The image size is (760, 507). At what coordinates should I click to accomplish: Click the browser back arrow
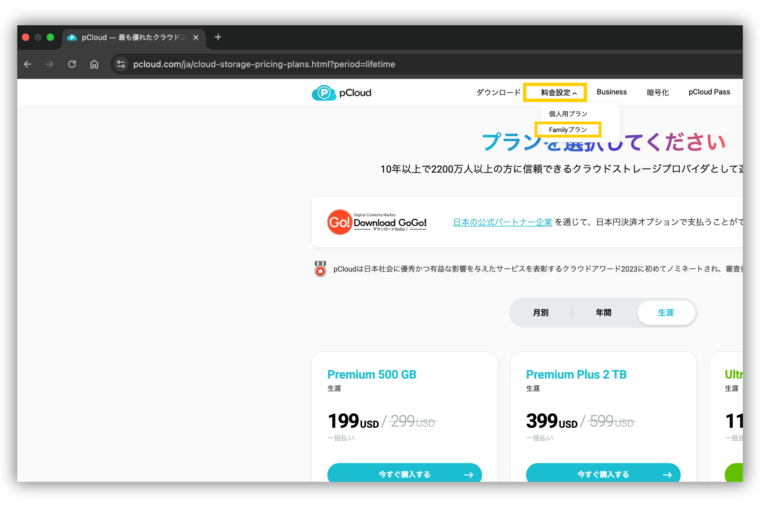(x=27, y=64)
